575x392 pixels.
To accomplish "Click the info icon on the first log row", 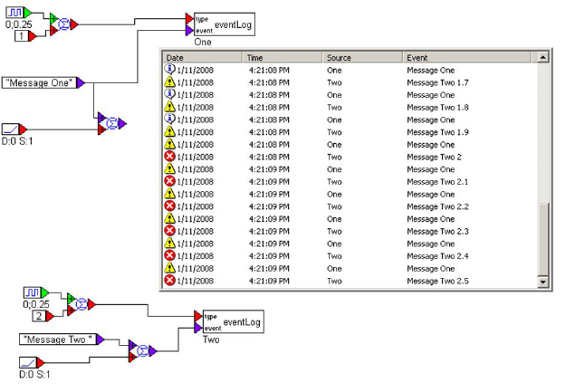I will tap(169, 70).
